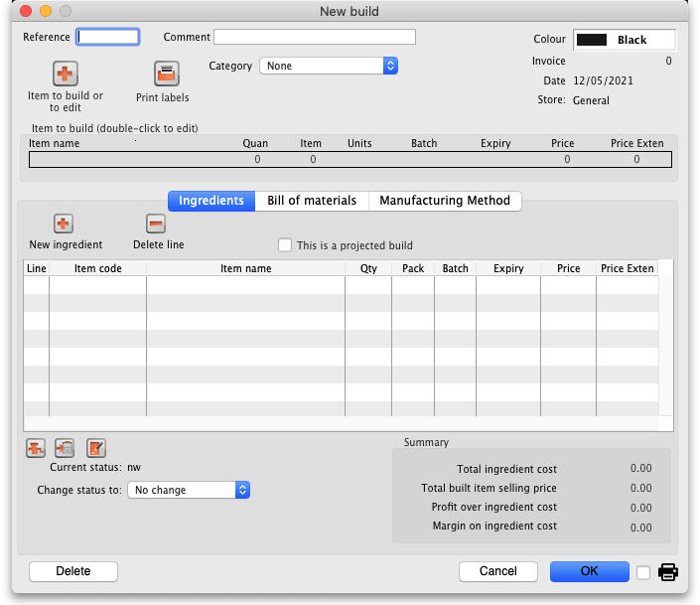The width and height of the screenshot is (700, 605).
Task: Click the printer icon beside OK
Action: [x=669, y=572]
